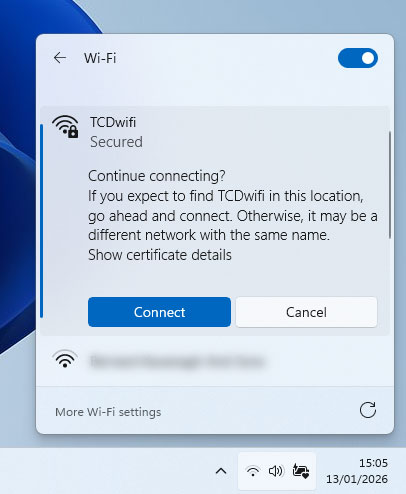The width and height of the screenshot is (406, 494).
Task: Click the network list vertical scrollbar
Action: tap(389, 185)
